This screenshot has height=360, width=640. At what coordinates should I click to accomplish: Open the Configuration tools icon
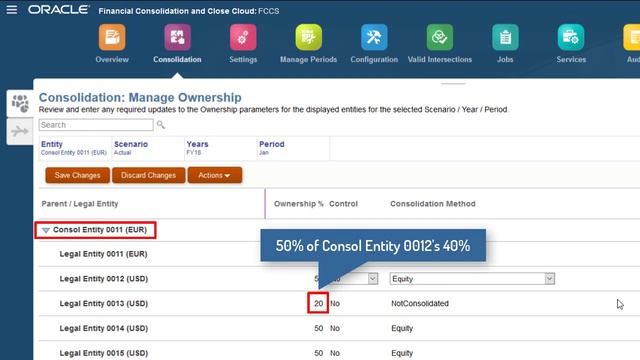click(x=374, y=37)
